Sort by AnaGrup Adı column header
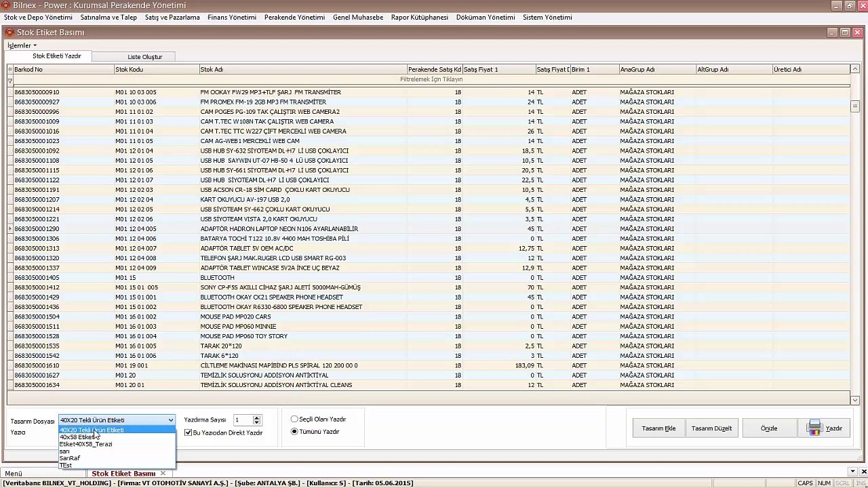This screenshot has width=868, height=488. tap(657, 69)
